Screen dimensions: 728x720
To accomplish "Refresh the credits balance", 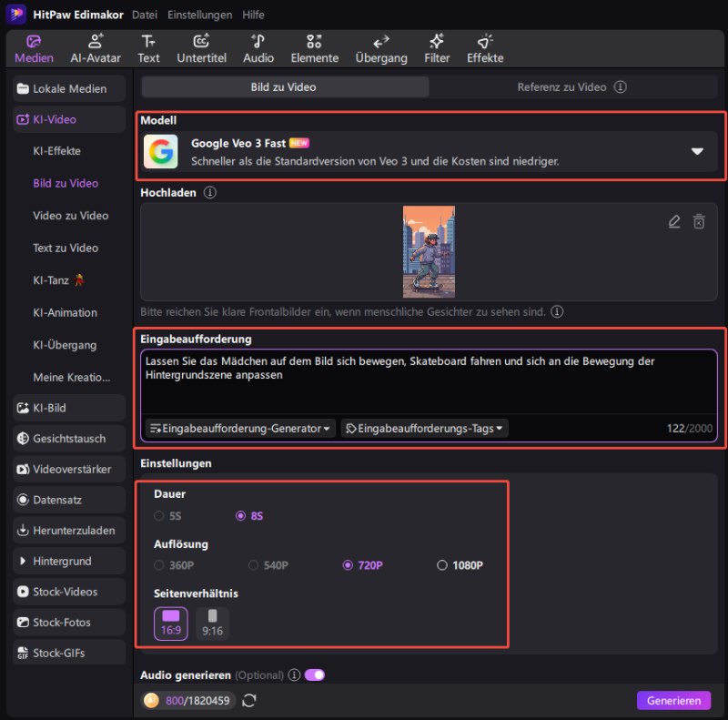I will (x=249, y=701).
